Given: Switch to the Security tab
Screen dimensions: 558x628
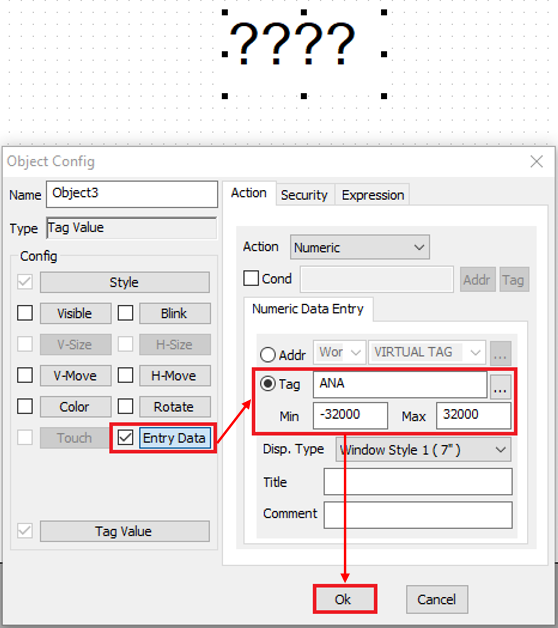Looking at the screenshot, I should (304, 195).
